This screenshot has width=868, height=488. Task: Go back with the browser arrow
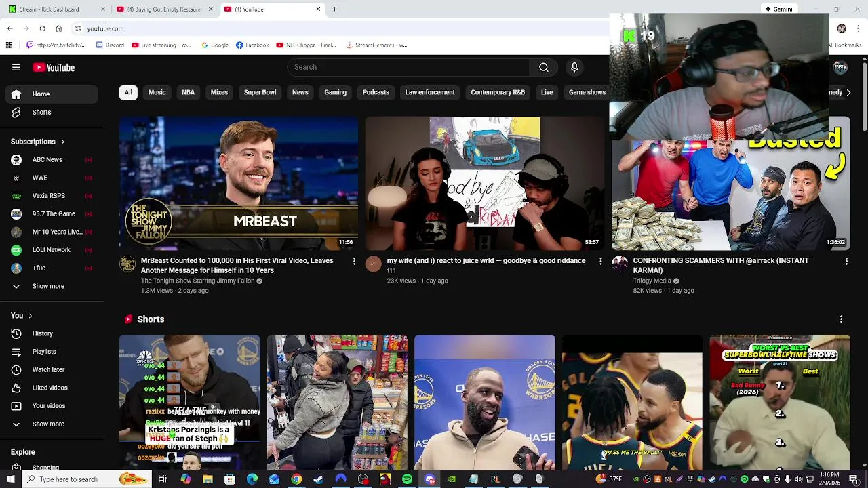pyautogui.click(x=9, y=28)
